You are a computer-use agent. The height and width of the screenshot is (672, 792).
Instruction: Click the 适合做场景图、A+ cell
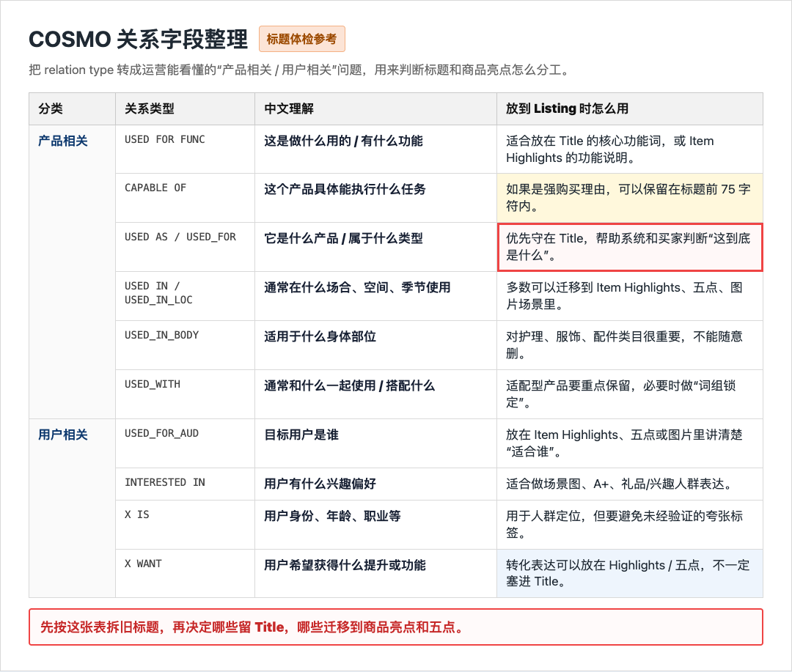click(630, 484)
